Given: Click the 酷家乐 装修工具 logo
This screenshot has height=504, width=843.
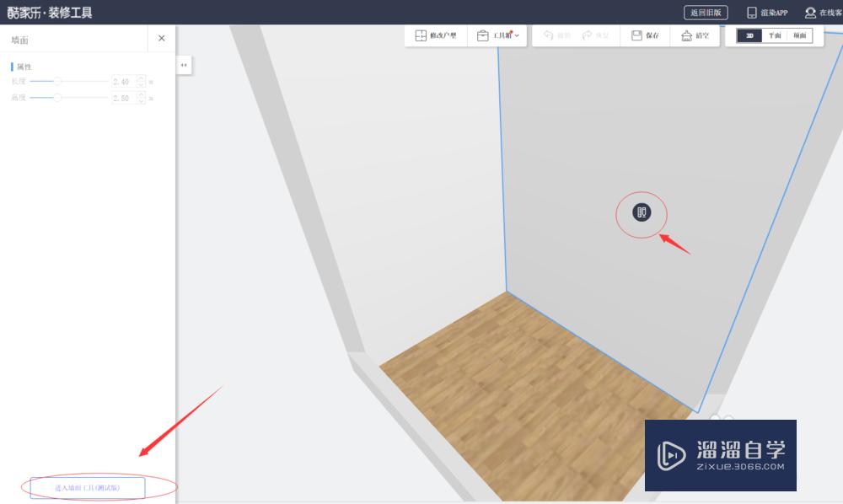Looking at the screenshot, I should click(50, 13).
